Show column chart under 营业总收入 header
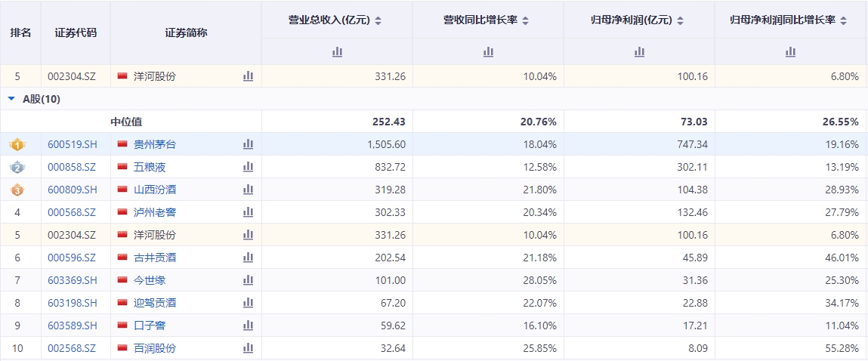 tap(337, 51)
